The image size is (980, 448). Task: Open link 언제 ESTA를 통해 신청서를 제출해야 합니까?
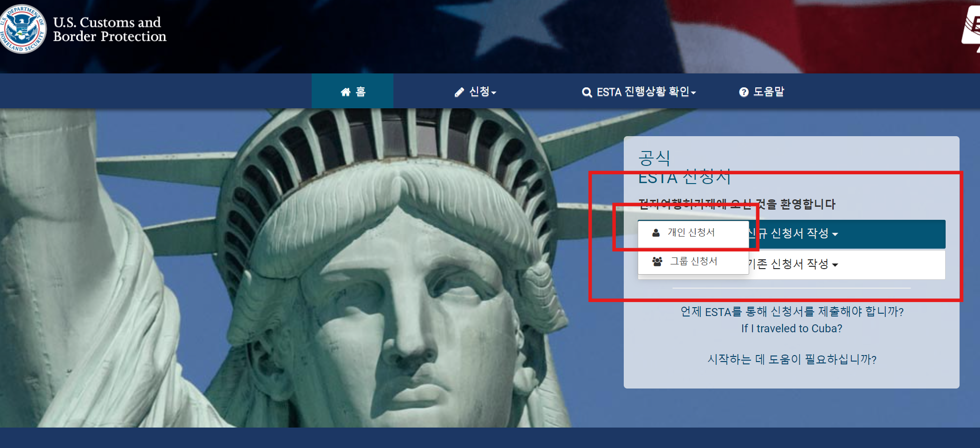[x=792, y=311]
